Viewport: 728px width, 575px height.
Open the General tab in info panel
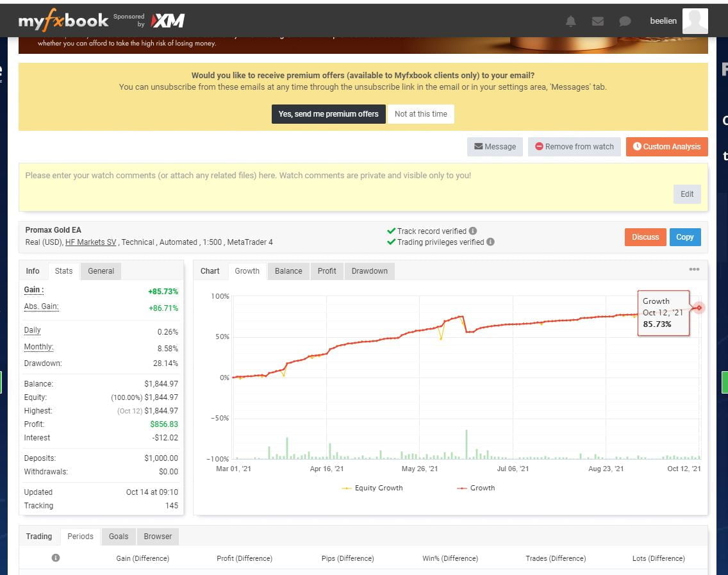point(101,271)
